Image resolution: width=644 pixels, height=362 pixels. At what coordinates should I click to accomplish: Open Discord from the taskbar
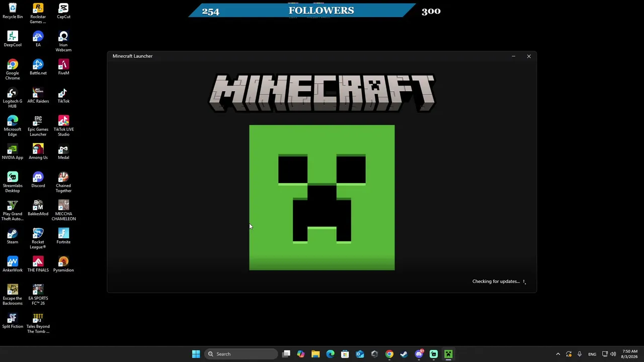[419, 354]
